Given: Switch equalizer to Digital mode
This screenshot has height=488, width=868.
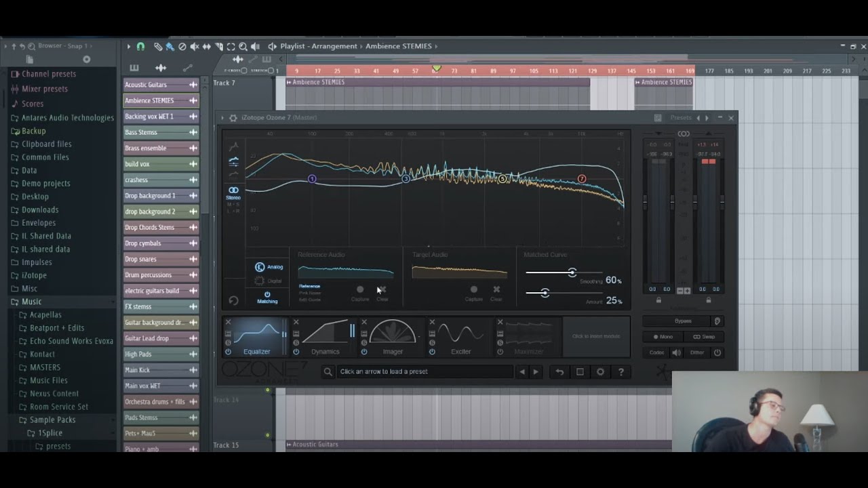Looking at the screenshot, I should point(269,281).
